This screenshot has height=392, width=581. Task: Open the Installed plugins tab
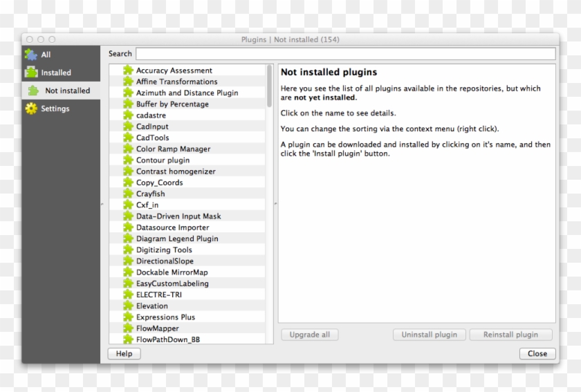coord(61,73)
